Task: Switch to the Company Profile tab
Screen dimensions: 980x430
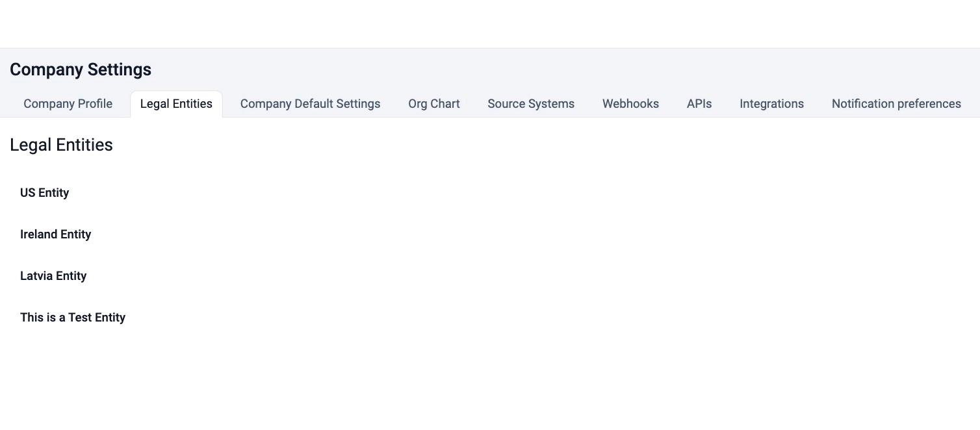Action: [68, 104]
